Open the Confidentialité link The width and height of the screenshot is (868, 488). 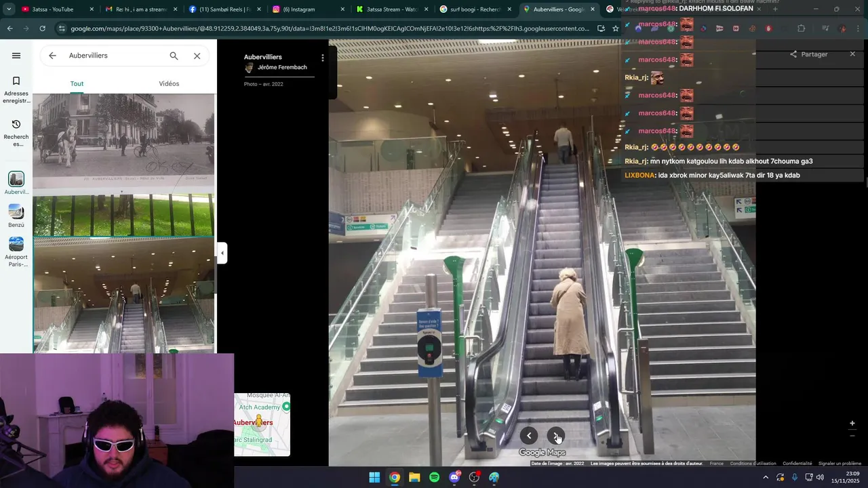(x=797, y=464)
